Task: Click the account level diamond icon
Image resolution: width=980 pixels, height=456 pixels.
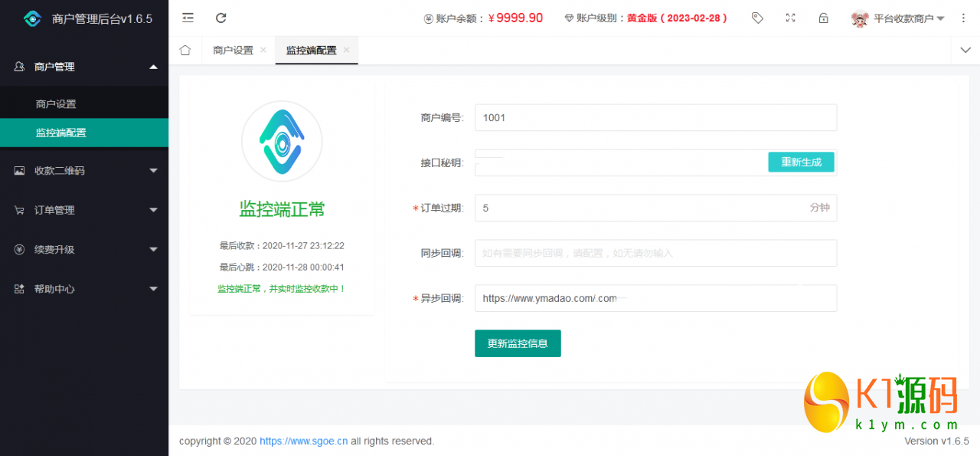Action: coord(569,18)
